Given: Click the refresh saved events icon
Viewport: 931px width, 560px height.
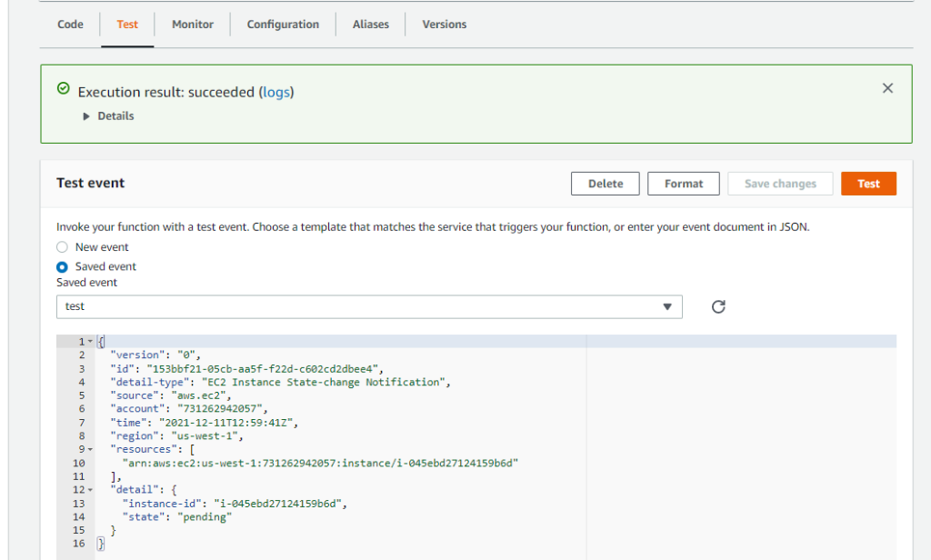Looking at the screenshot, I should [718, 306].
